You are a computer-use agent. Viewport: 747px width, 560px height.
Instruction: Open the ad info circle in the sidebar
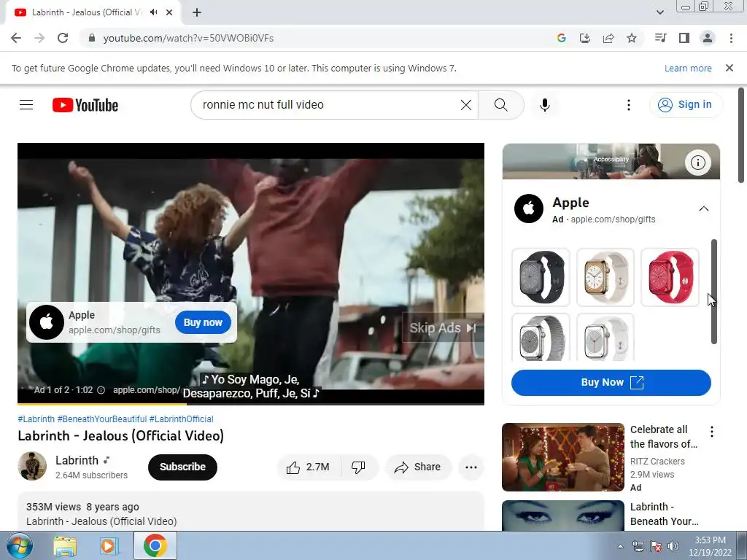(x=698, y=163)
